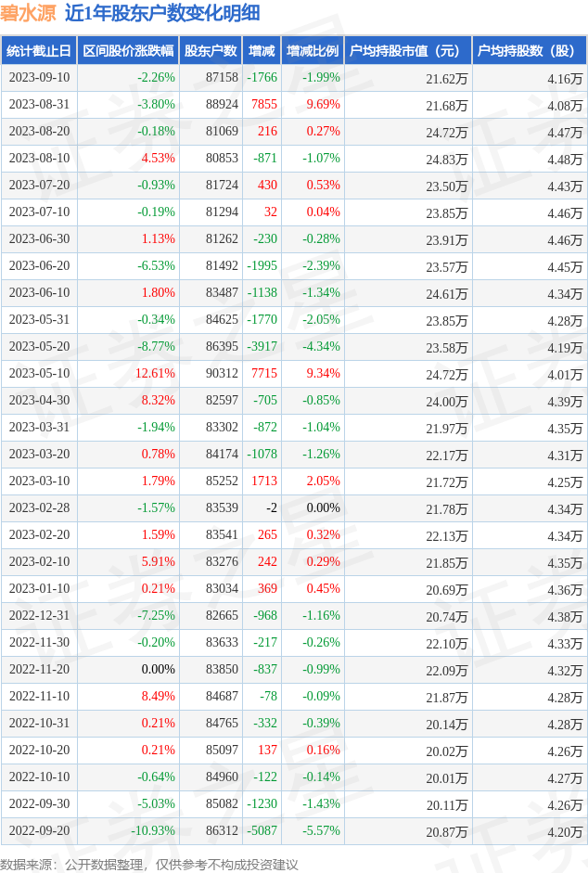Viewport: 588px width, 873px height.
Task: Select date cell 2023-07-10
Action: click(40, 212)
